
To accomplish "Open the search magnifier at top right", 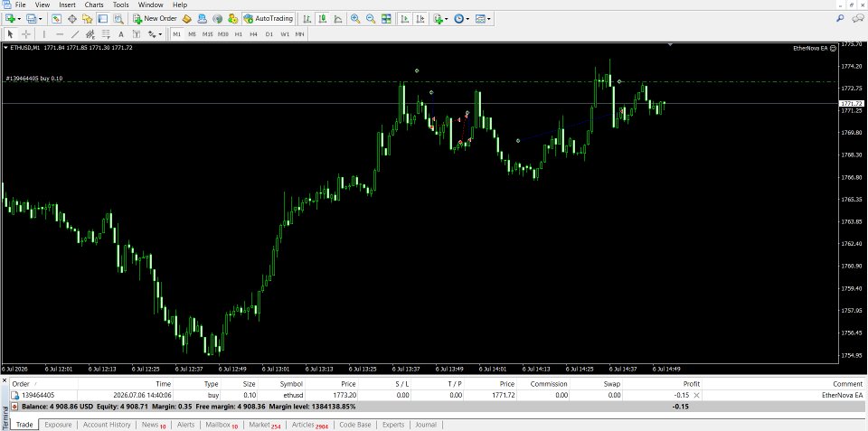I will click(840, 18).
